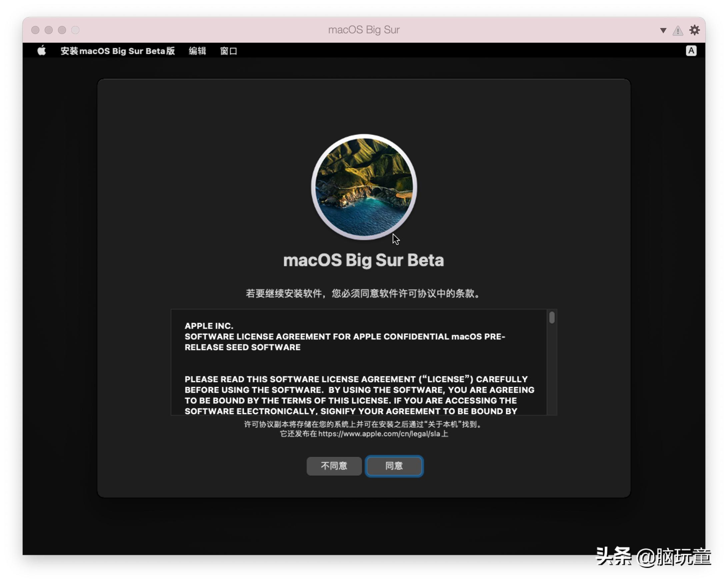Open the Apple logo menu
This screenshot has width=728, height=583.
42,51
